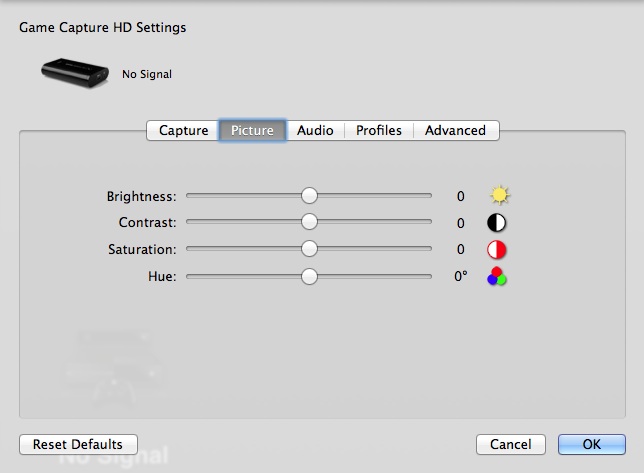644x473 pixels.
Task: Cancel the settings dialog
Action: pyautogui.click(x=511, y=444)
